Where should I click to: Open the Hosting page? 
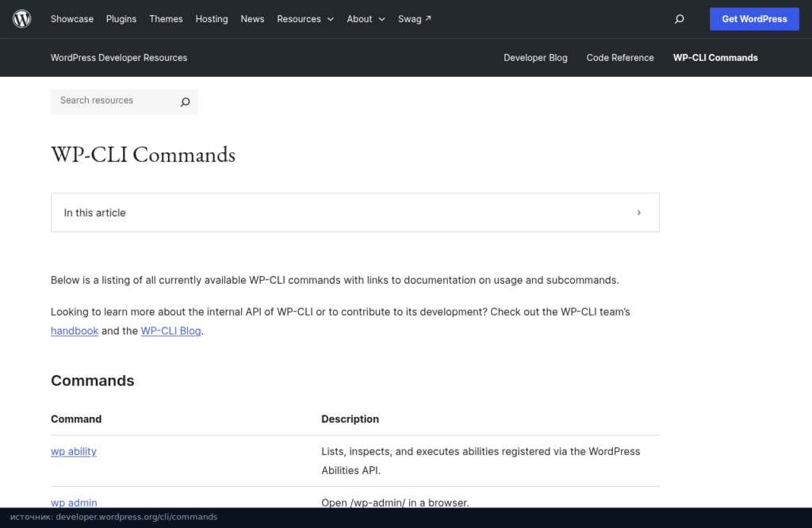[212, 19]
